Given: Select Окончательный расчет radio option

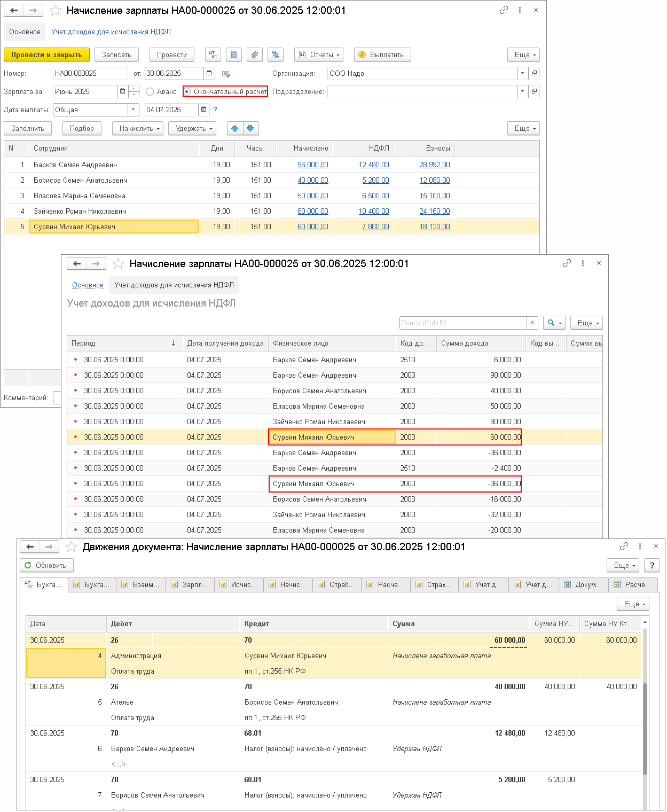Looking at the screenshot, I should pos(187,92).
